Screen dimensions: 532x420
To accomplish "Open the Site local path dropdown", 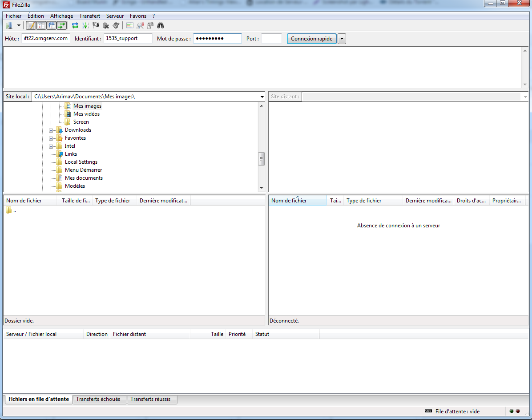I will pyautogui.click(x=262, y=97).
